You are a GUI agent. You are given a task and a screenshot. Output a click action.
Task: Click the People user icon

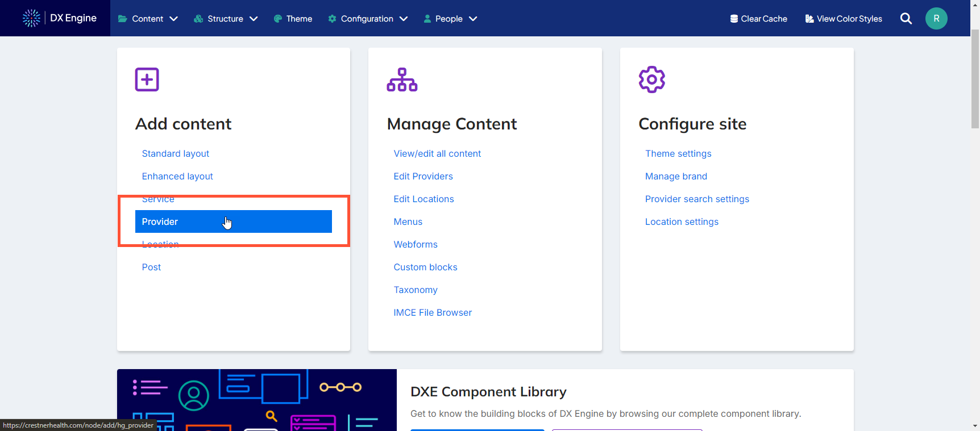click(427, 19)
